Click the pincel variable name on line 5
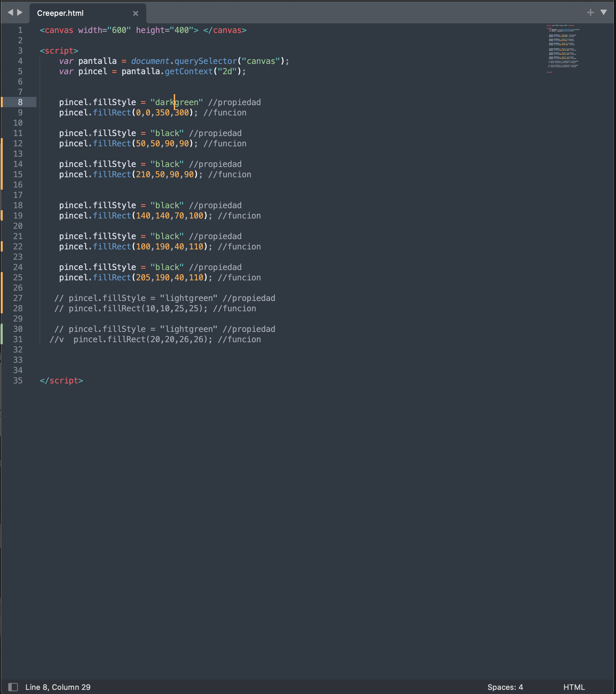 (x=93, y=71)
